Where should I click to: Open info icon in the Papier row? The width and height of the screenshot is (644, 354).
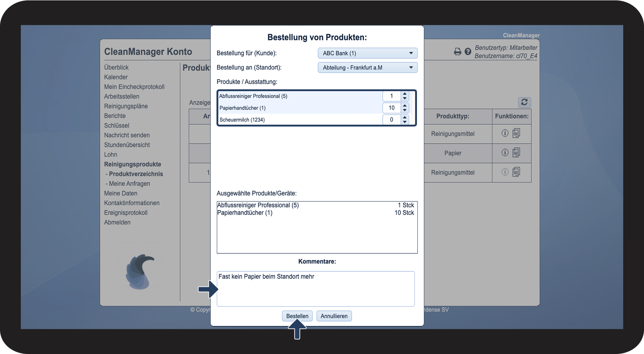click(x=505, y=152)
